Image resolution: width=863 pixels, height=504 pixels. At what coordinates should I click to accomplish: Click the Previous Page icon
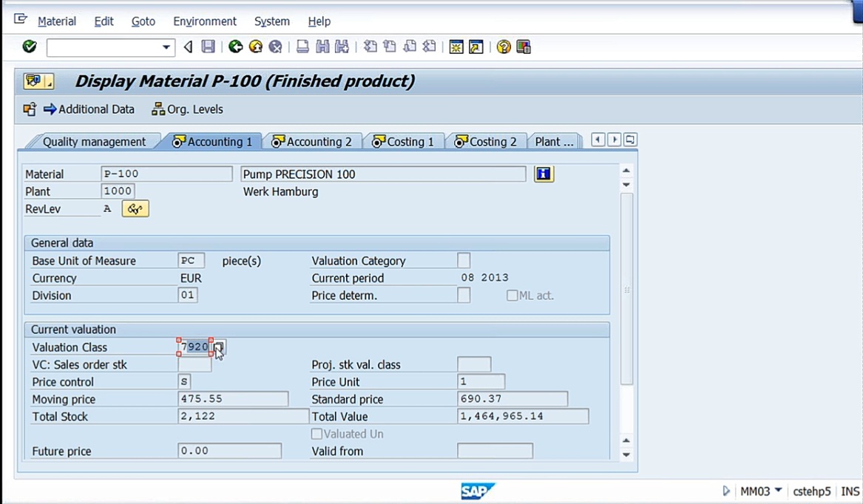[390, 47]
